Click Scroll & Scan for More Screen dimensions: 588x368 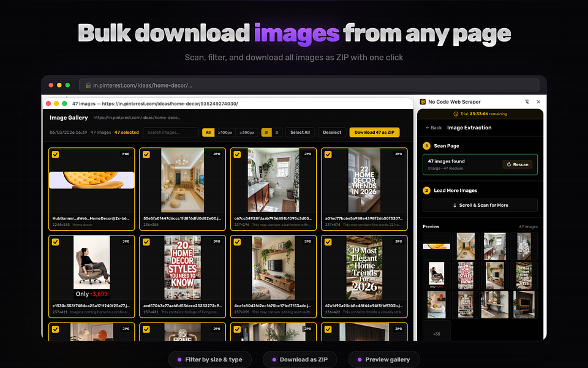tap(480, 205)
